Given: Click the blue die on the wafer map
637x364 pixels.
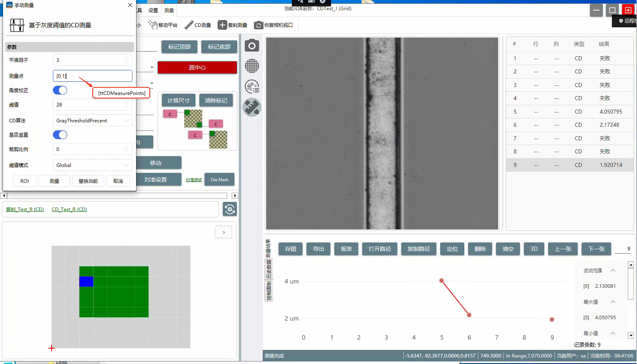Looking at the screenshot, I should click(86, 281).
